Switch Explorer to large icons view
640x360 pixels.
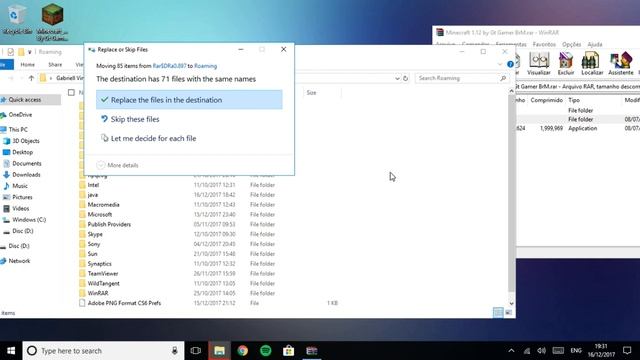pyautogui.click(x=509, y=313)
